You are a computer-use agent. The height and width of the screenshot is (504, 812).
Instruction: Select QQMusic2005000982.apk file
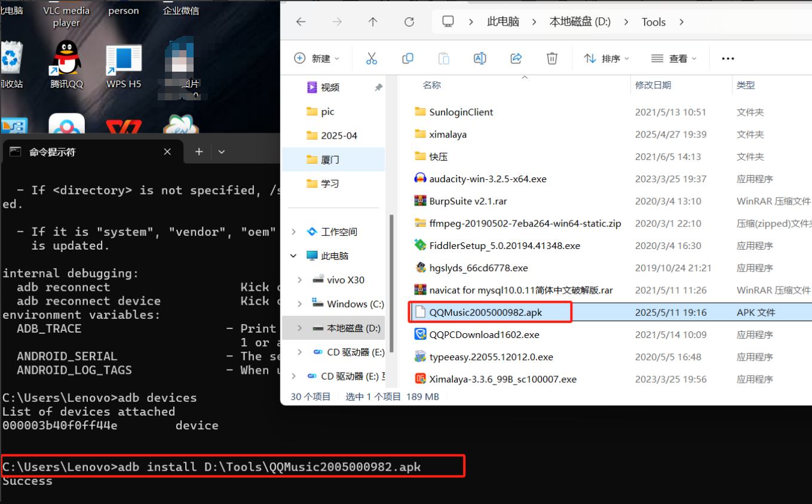point(485,312)
